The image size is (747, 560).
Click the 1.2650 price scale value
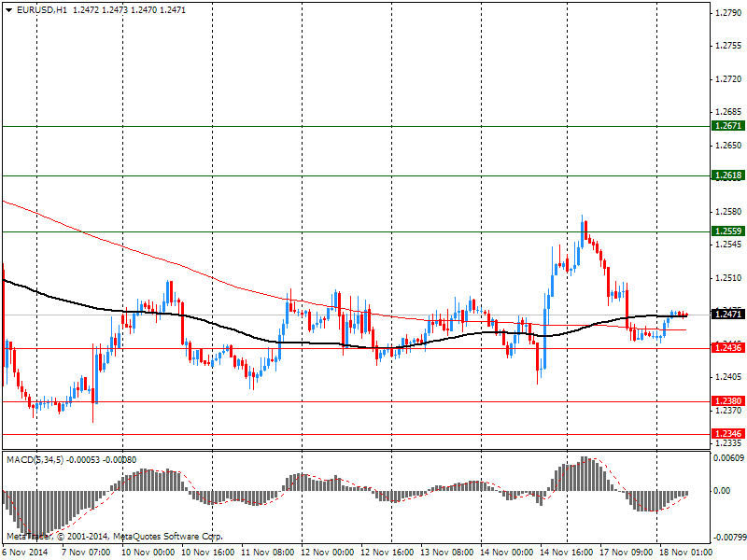[729, 146]
